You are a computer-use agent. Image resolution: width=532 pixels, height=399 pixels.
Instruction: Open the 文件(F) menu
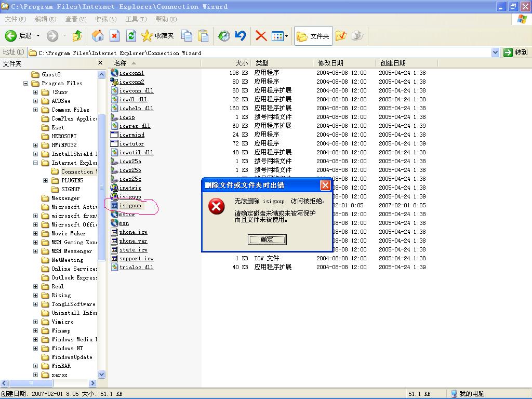[x=16, y=19]
